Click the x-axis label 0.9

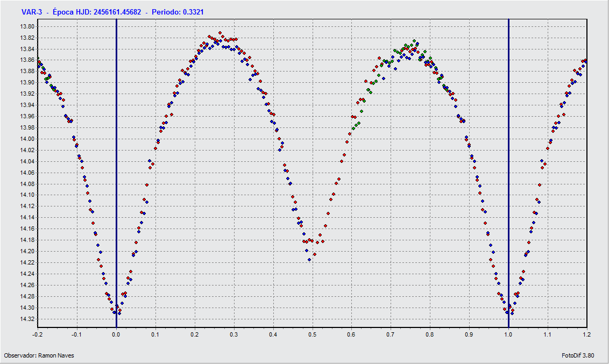click(469, 334)
